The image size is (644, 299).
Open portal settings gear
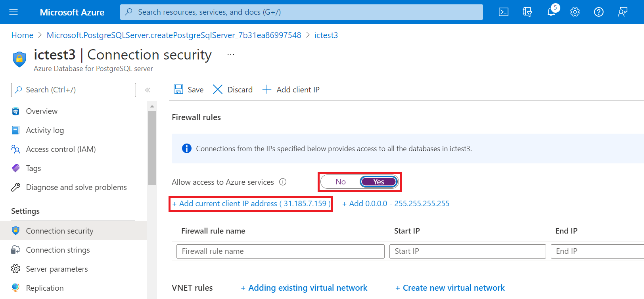click(575, 12)
